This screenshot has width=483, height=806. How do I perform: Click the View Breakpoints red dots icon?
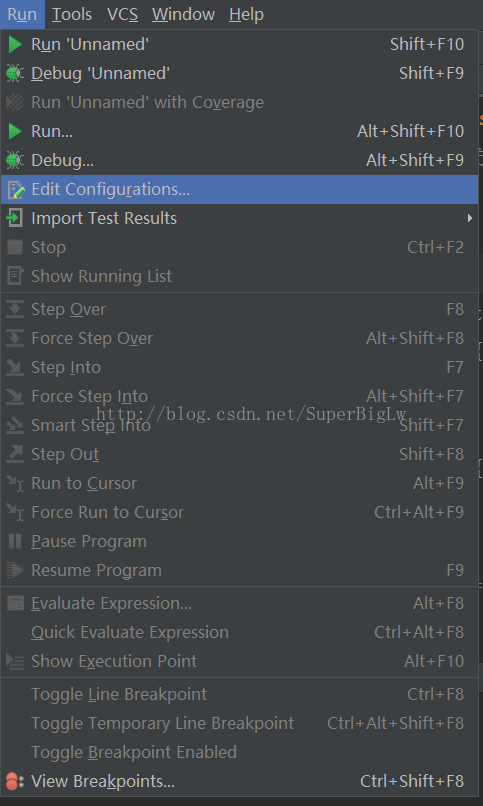point(14,782)
